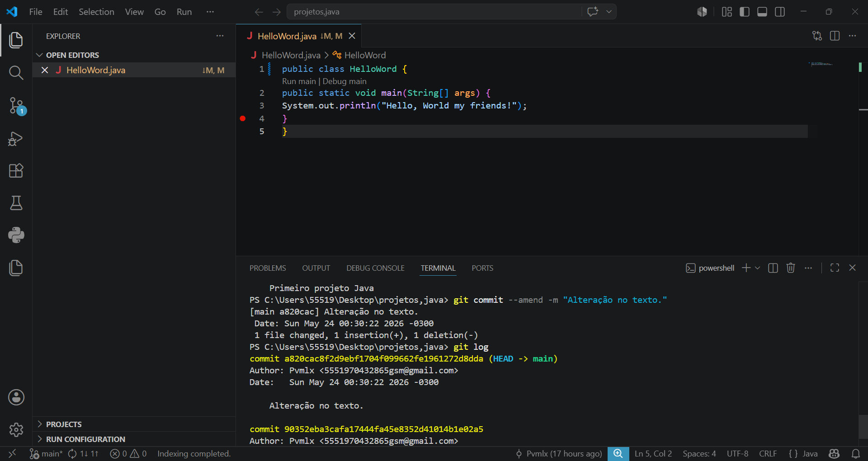Toggle the bottom Panel visibility
The image size is (868, 461).
(762, 12)
